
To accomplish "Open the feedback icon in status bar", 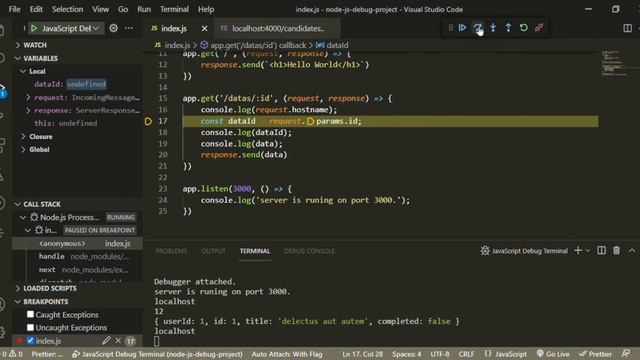I will click(x=626, y=354).
